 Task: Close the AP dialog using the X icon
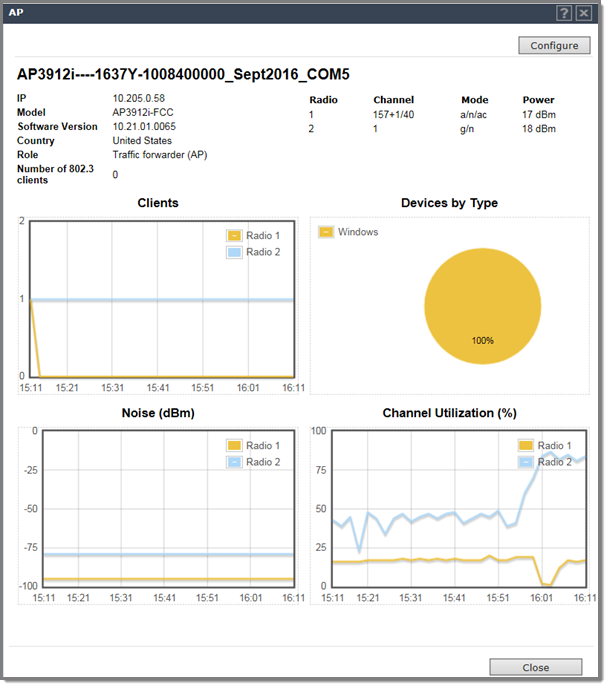tap(584, 13)
